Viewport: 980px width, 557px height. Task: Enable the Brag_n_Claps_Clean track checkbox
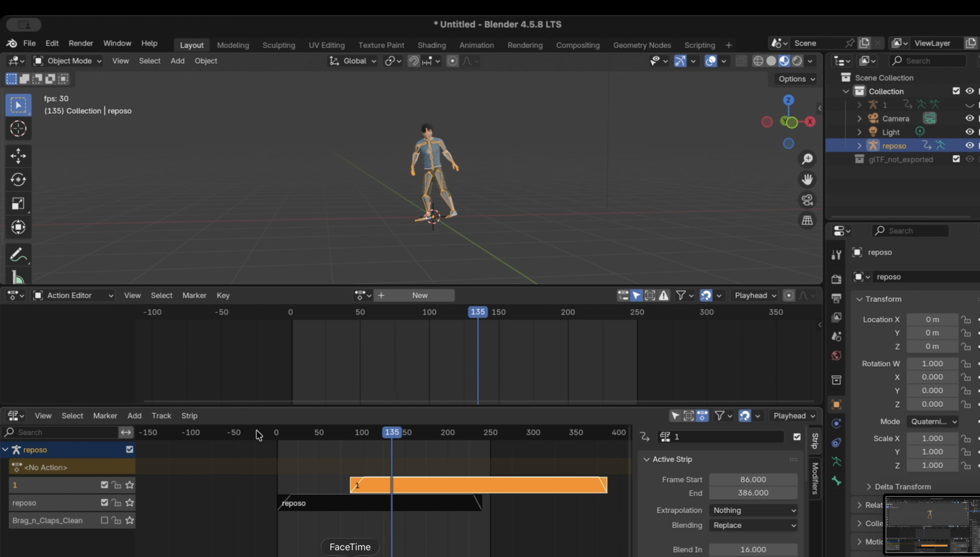[104, 520]
